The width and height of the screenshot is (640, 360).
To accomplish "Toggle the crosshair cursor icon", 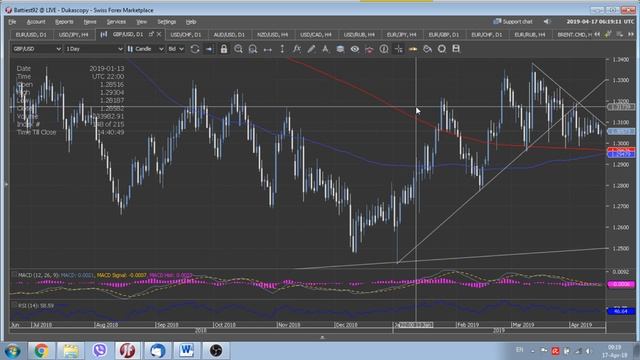I will [398, 49].
